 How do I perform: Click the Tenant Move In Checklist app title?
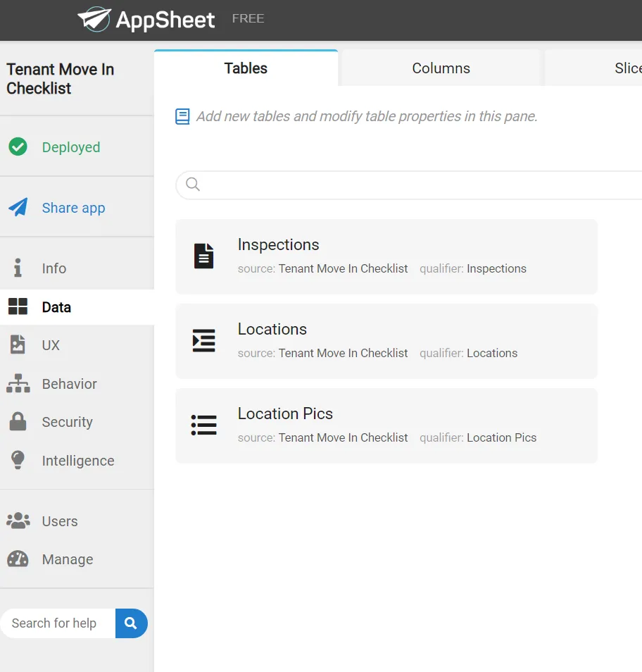tap(61, 79)
